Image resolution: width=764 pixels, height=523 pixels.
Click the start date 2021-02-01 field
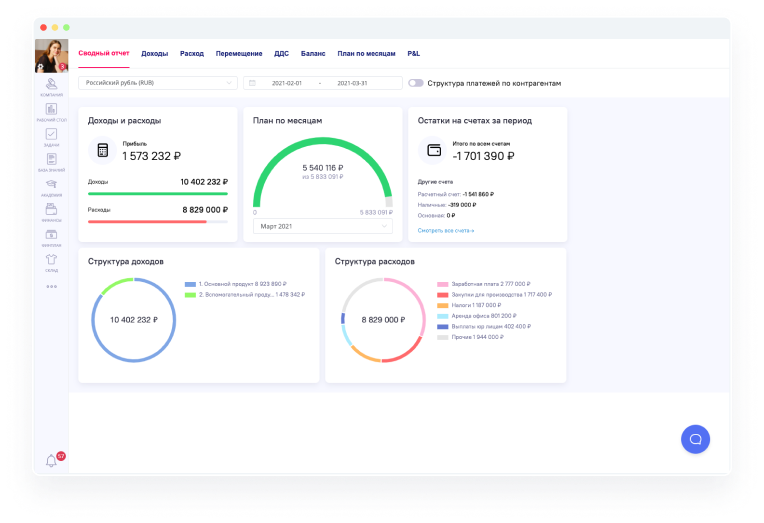[x=287, y=83]
